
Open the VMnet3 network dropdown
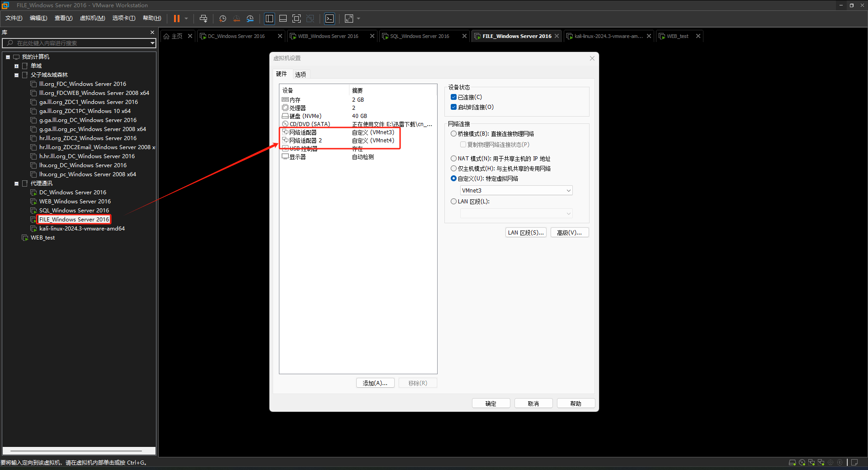(516, 190)
